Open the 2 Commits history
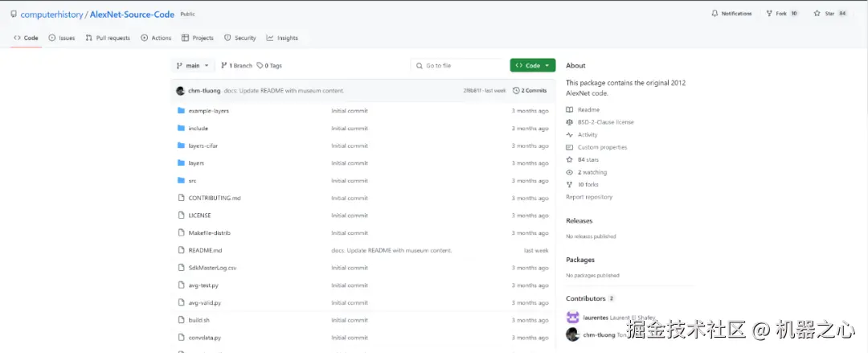 pyautogui.click(x=530, y=90)
